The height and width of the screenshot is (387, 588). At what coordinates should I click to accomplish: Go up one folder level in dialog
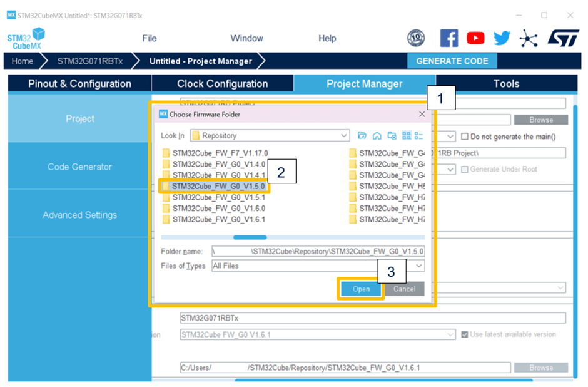(x=362, y=135)
